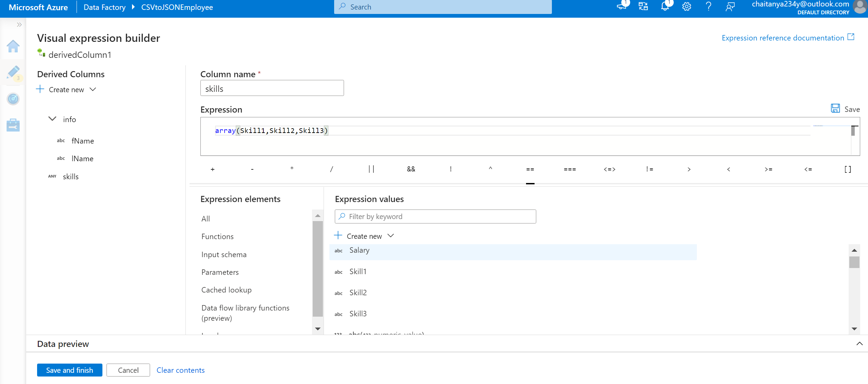Select the skills derived column
Screen dimensions: 868x384
pos(71,177)
